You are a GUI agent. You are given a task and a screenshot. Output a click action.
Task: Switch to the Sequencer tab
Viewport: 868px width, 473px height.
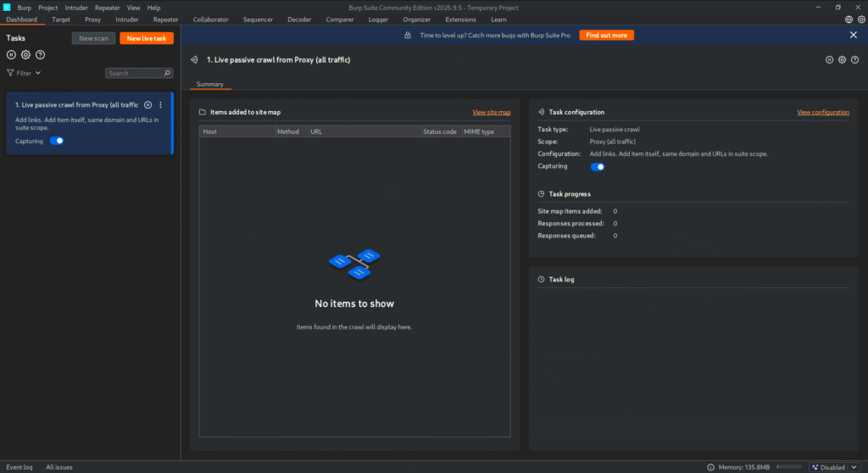(x=258, y=19)
